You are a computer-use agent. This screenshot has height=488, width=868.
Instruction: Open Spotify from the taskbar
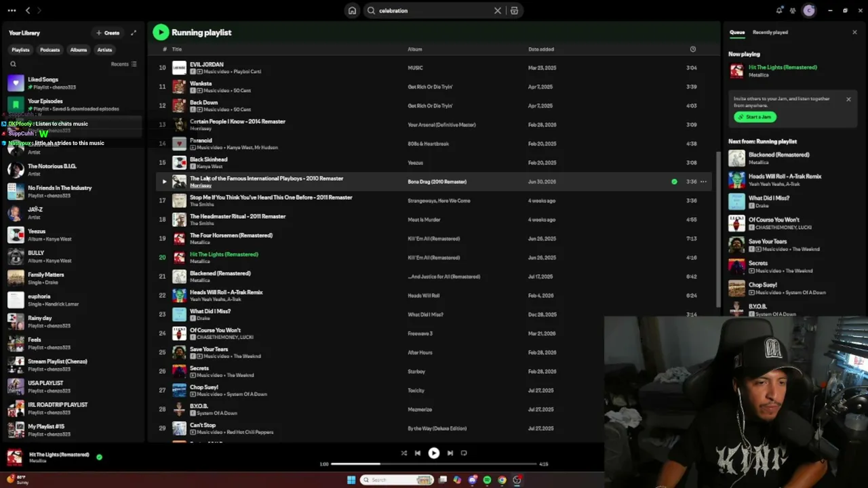point(487,480)
